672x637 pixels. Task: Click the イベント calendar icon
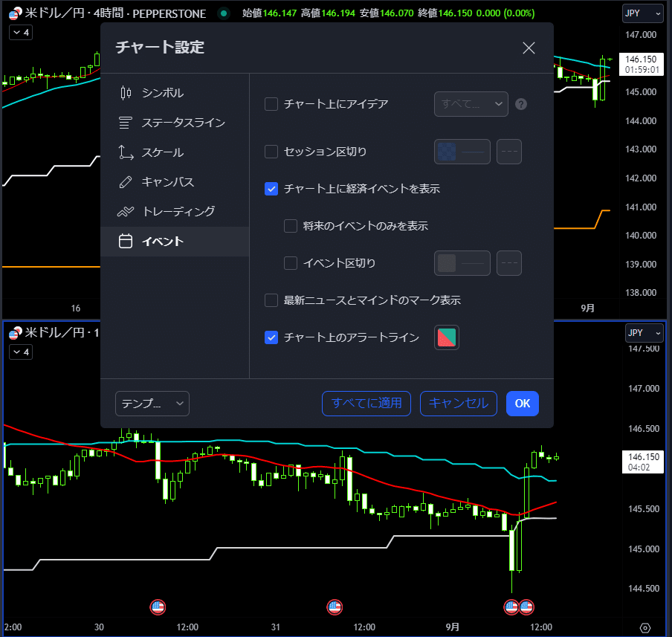pos(126,241)
